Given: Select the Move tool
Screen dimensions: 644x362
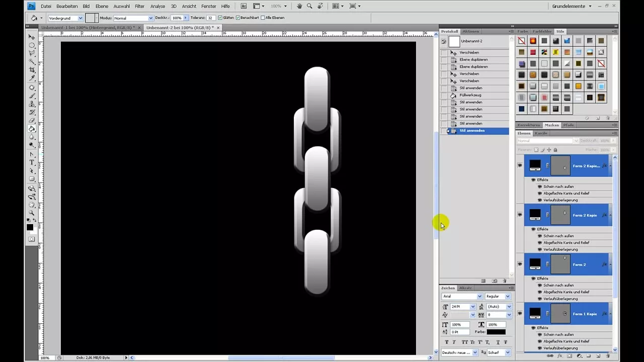Looking at the screenshot, I should [x=32, y=36].
